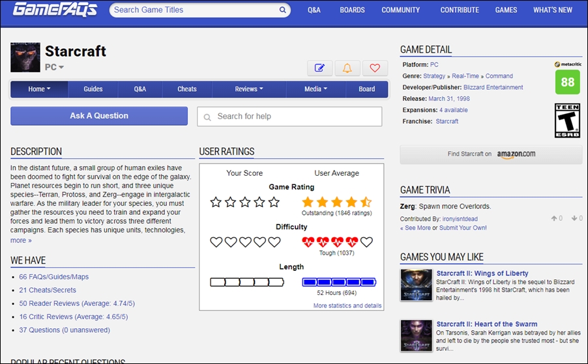Click the GameFAQs logo
Screen dimensions: 588x364
(55, 9)
